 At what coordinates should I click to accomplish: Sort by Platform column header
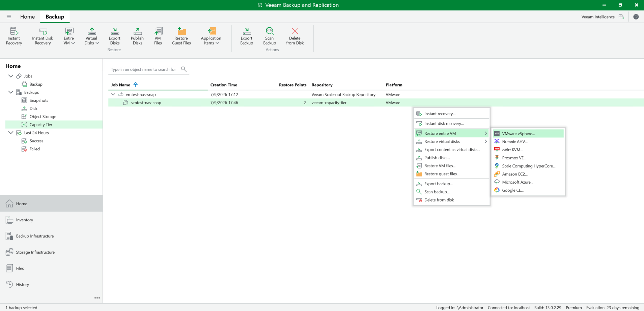click(394, 85)
